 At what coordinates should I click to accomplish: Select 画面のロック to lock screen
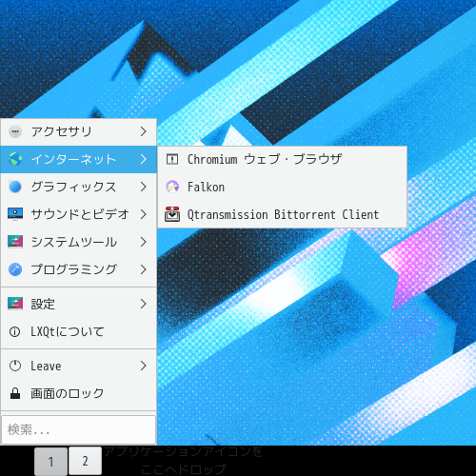pyautogui.click(x=79, y=393)
